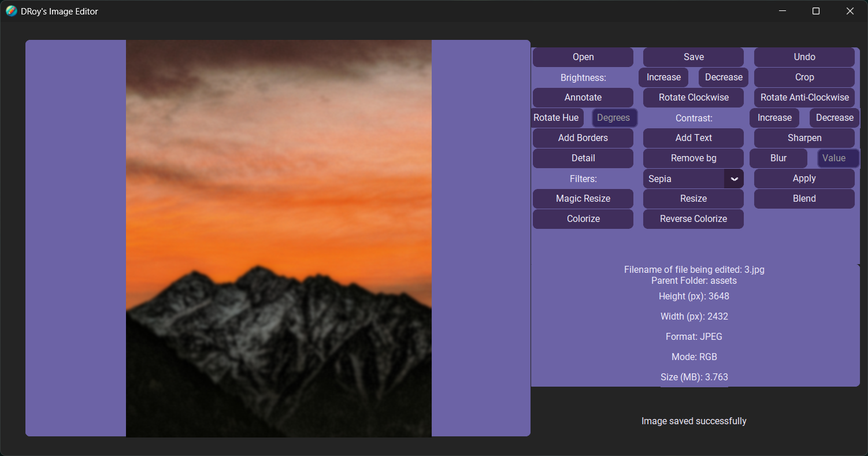Increase the contrast

click(x=774, y=117)
